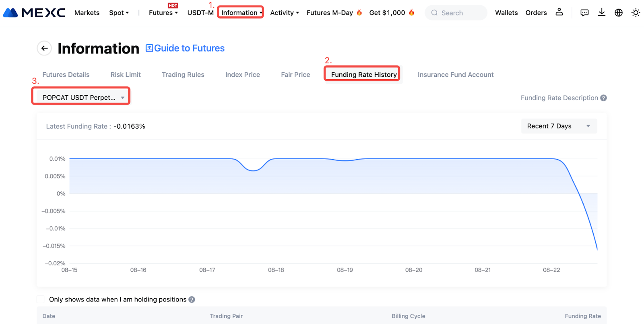Expand the Activity dropdown menu

(x=285, y=13)
